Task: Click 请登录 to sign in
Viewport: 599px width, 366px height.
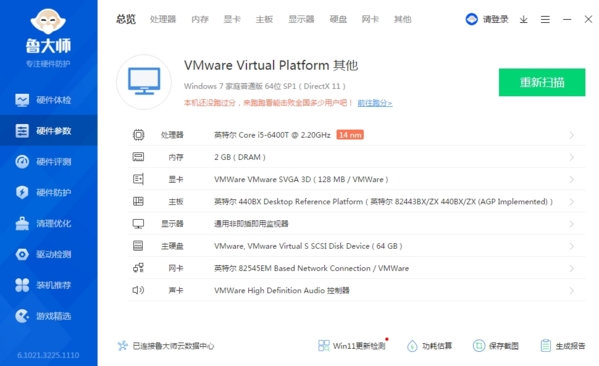Action: [x=495, y=19]
